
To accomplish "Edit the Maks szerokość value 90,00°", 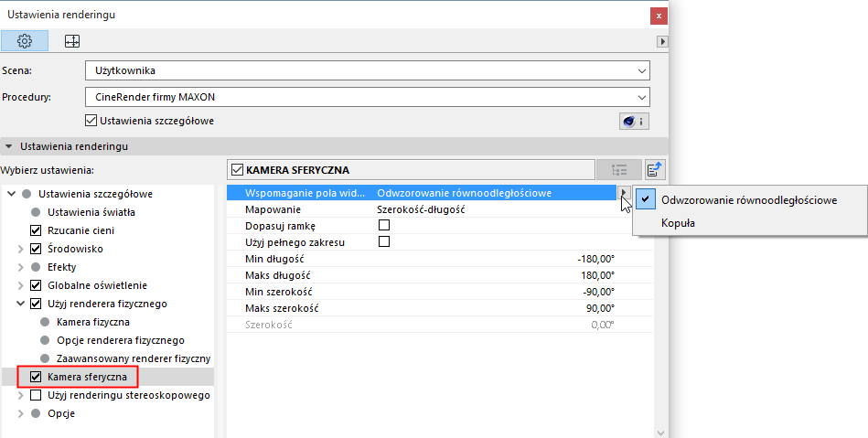I will (600, 308).
